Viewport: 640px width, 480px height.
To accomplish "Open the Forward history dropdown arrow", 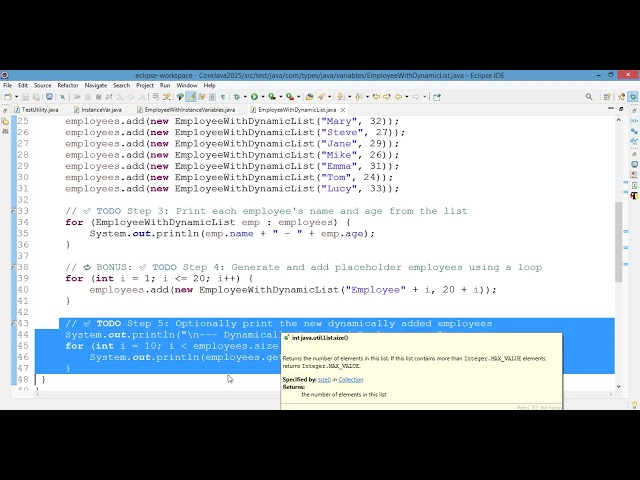I will click(x=424, y=97).
